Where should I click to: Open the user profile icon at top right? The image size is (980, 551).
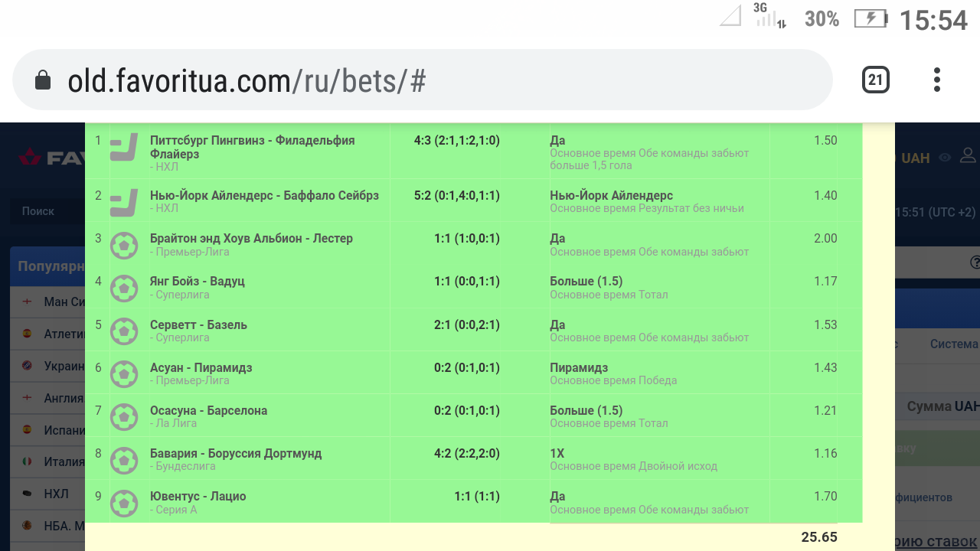(969, 156)
